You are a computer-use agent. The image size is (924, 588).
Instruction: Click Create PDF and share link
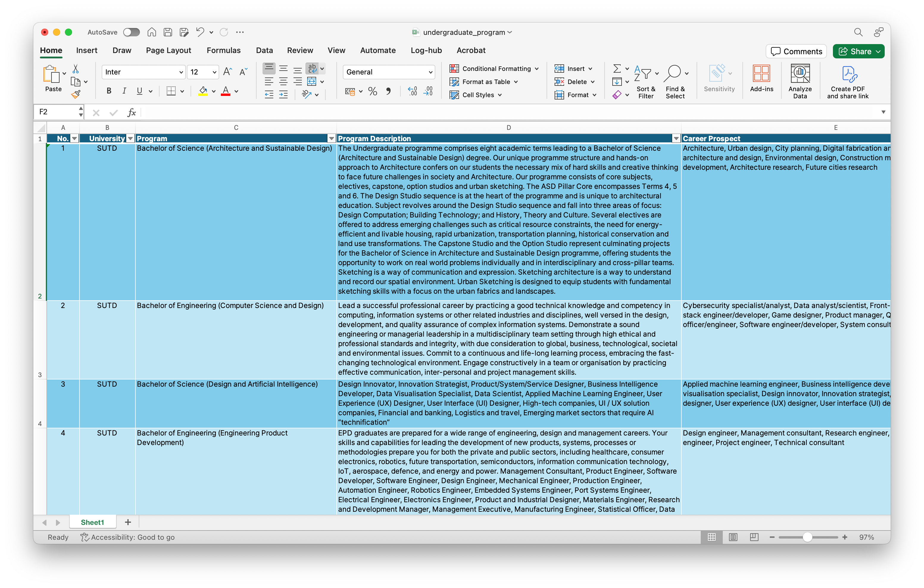coord(847,82)
